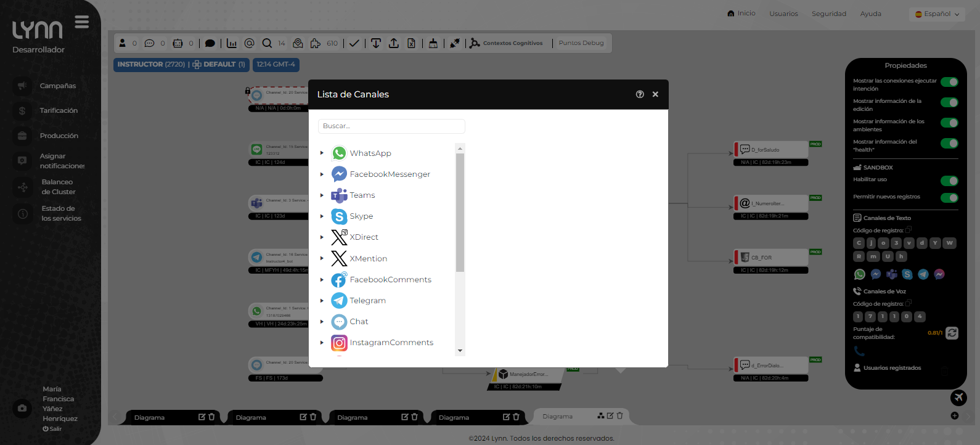Click the checkmark validate toolbar icon

tap(354, 43)
